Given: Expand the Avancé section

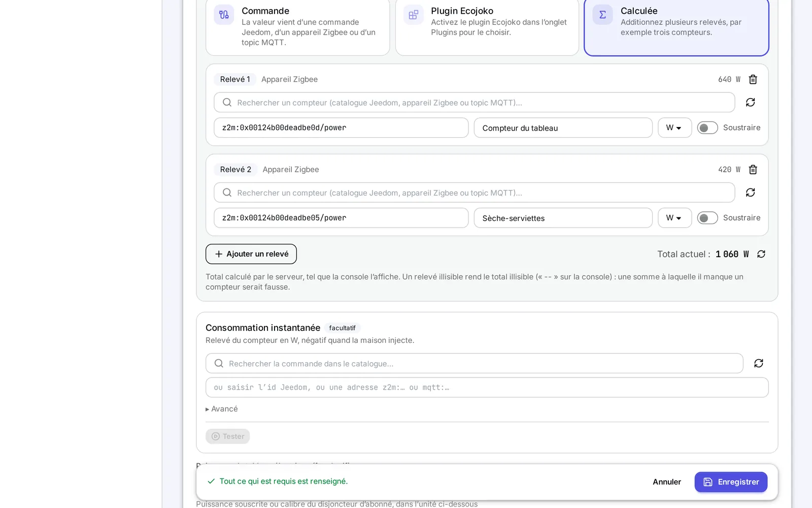Looking at the screenshot, I should [x=222, y=409].
